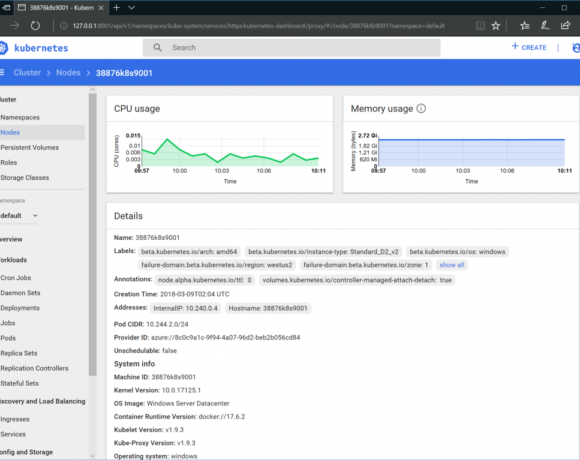Open Replica Sets in sidebar

pos(18,354)
